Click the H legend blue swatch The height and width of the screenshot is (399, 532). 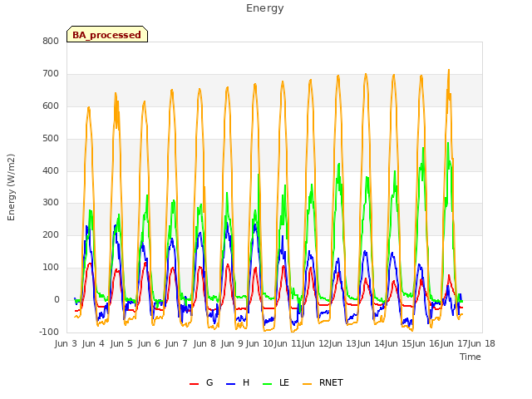coord(230,384)
